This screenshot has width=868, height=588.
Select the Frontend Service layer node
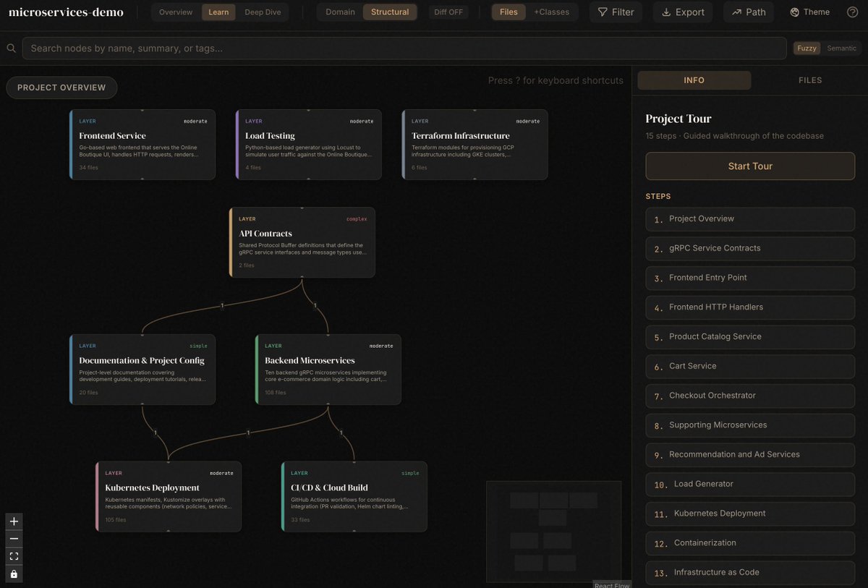142,145
